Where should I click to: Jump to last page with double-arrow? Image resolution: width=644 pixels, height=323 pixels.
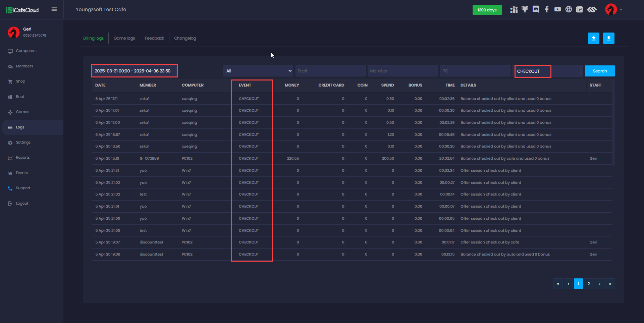coord(610,284)
